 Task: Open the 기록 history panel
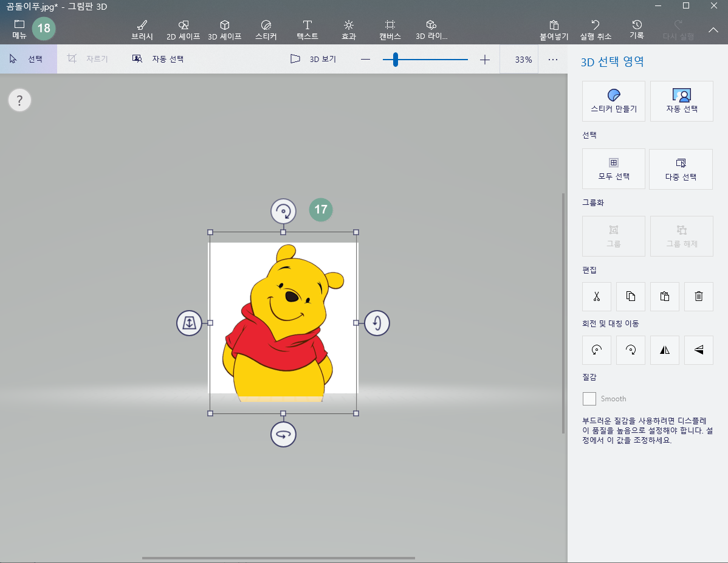[636, 30]
